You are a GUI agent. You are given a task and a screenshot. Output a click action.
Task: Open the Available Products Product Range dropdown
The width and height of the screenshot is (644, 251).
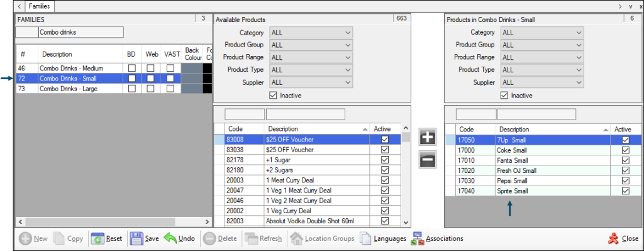point(311,57)
